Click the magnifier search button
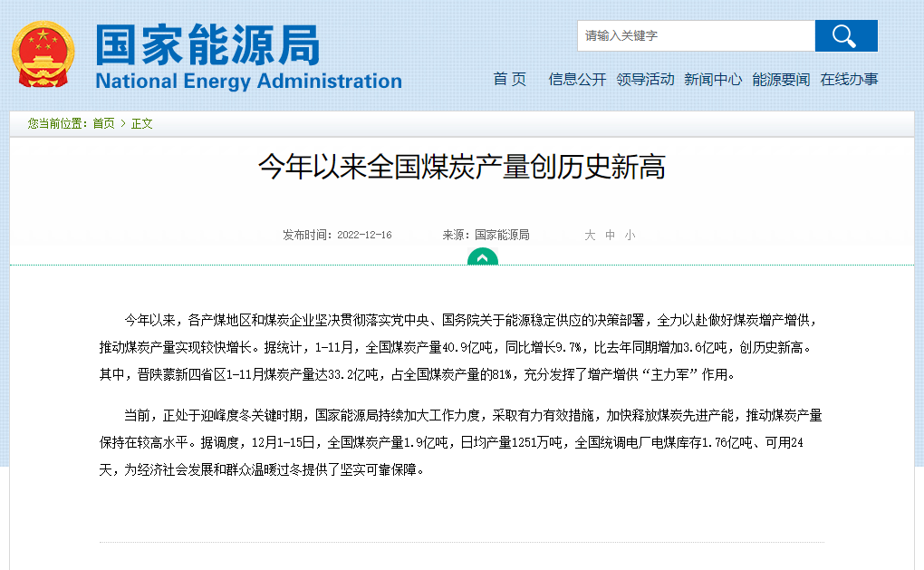 (x=845, y=36)
